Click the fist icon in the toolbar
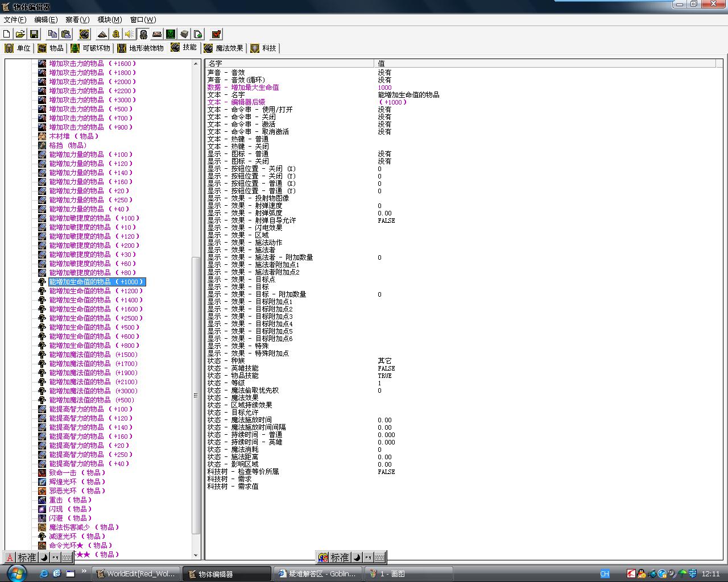The height and width of the screenshot is (582, 728). pyautogui.click(x=84, y=34)
